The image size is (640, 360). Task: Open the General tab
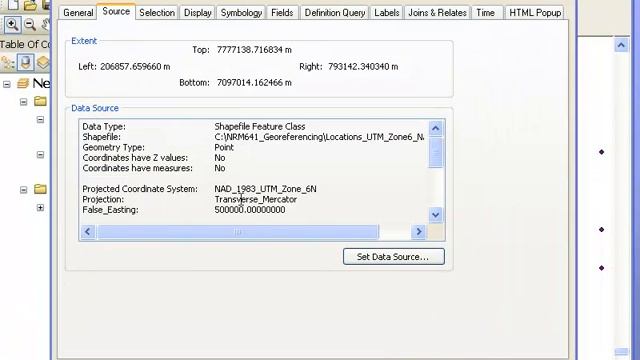click(78, 13)
